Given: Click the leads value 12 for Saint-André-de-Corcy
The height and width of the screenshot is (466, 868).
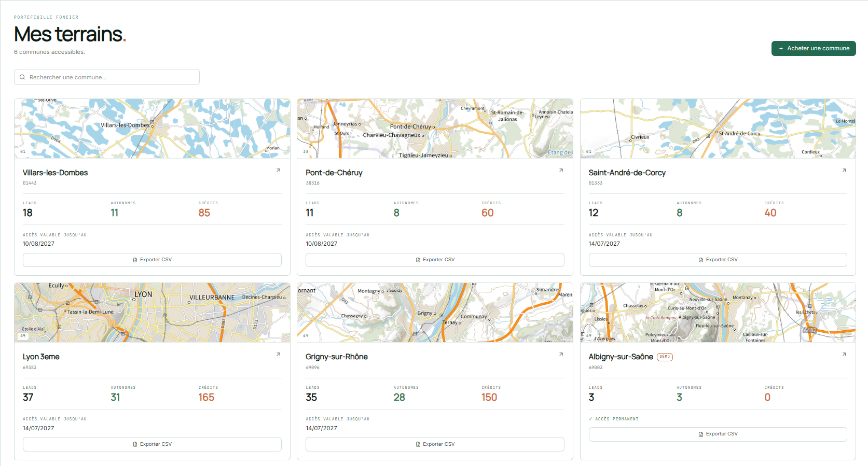Looking at the screenshot, I should pos(594,213).
